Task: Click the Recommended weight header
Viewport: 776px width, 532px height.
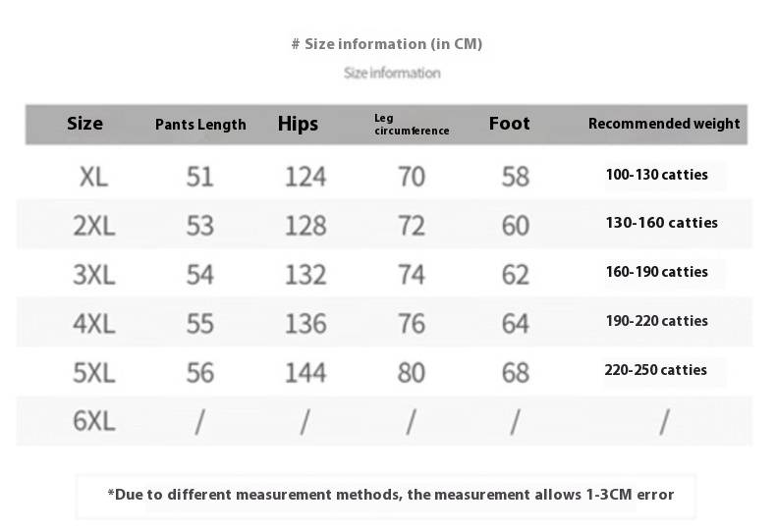Action: (664, 124)
